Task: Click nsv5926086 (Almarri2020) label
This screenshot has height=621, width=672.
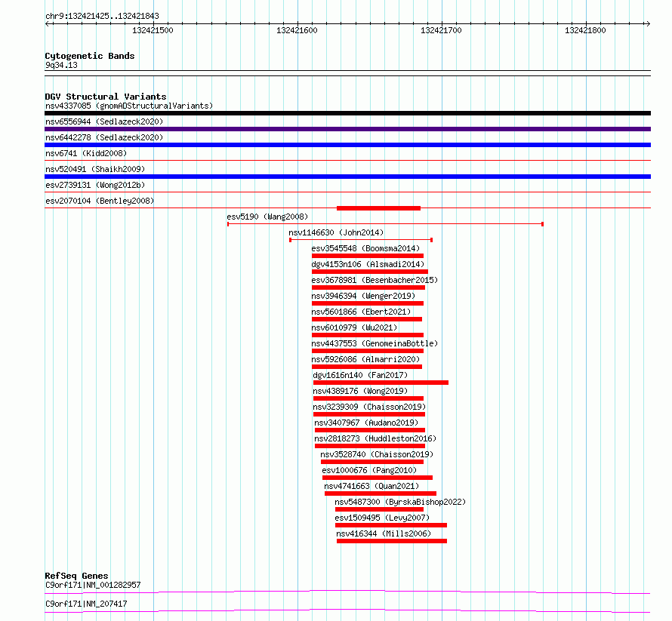Action: coord(365,359)
